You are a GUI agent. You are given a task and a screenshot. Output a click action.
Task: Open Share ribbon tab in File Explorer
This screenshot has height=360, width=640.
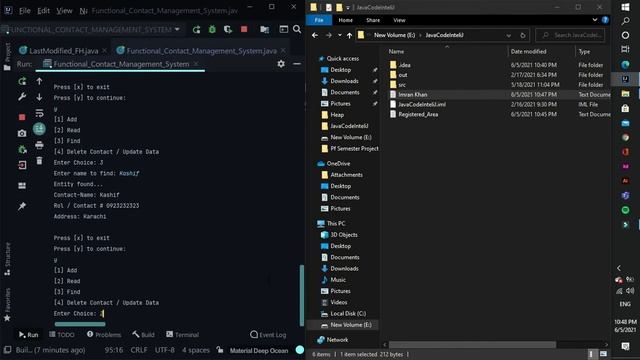tap(373, 20)
